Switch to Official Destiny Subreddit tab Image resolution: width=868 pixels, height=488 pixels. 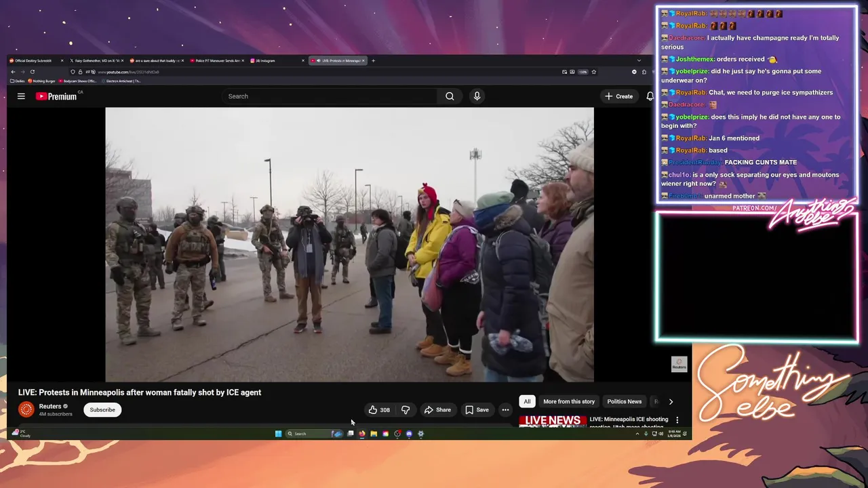tap(37, 60)
